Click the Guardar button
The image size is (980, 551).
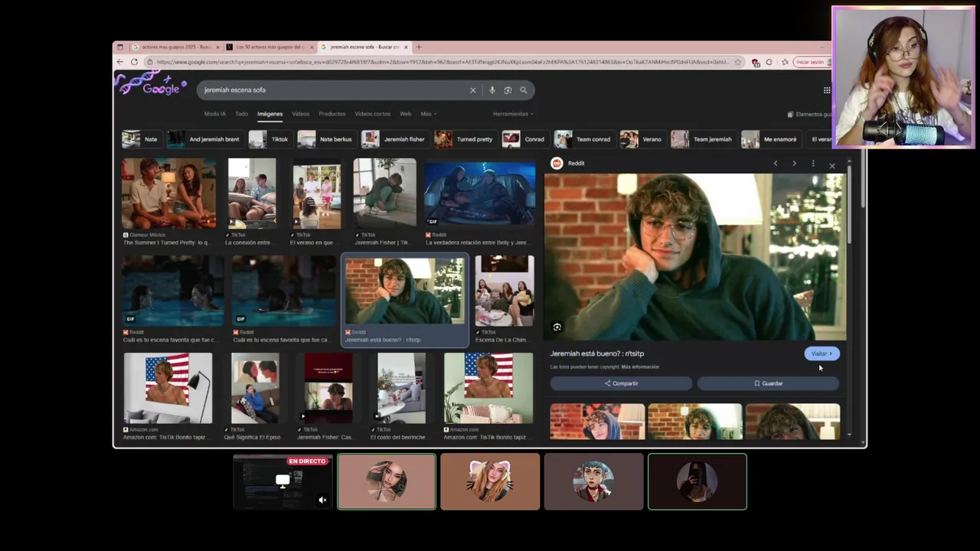tap(768, 383)
